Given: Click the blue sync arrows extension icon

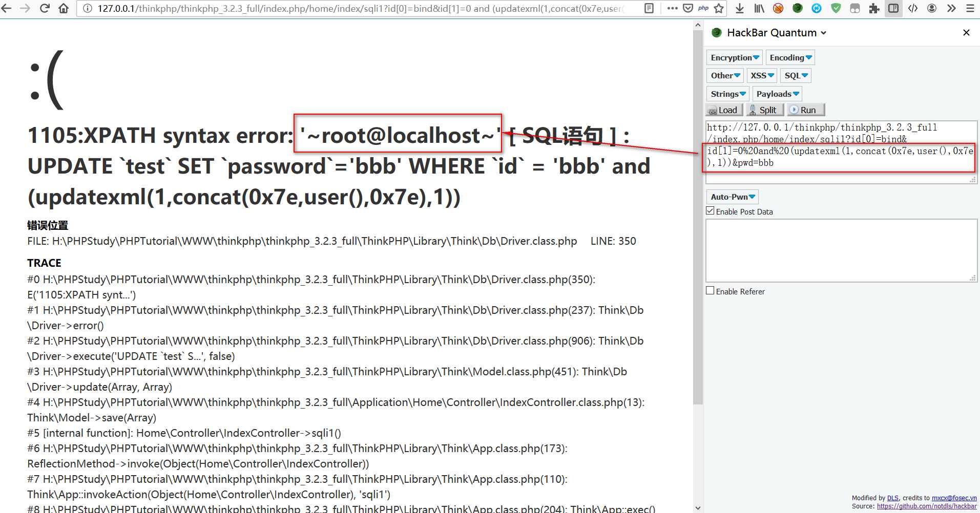Looking at the screenshot, I should (x=817, y=8).
